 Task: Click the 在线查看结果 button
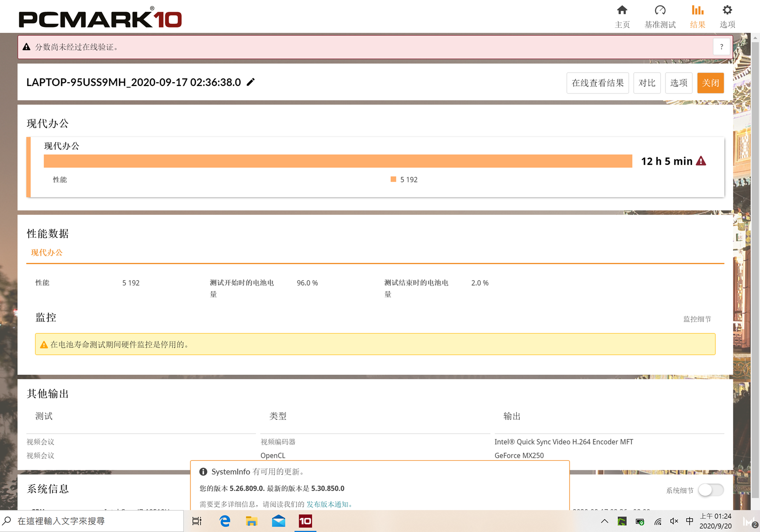pyautogui.click(x=597, y=83)
